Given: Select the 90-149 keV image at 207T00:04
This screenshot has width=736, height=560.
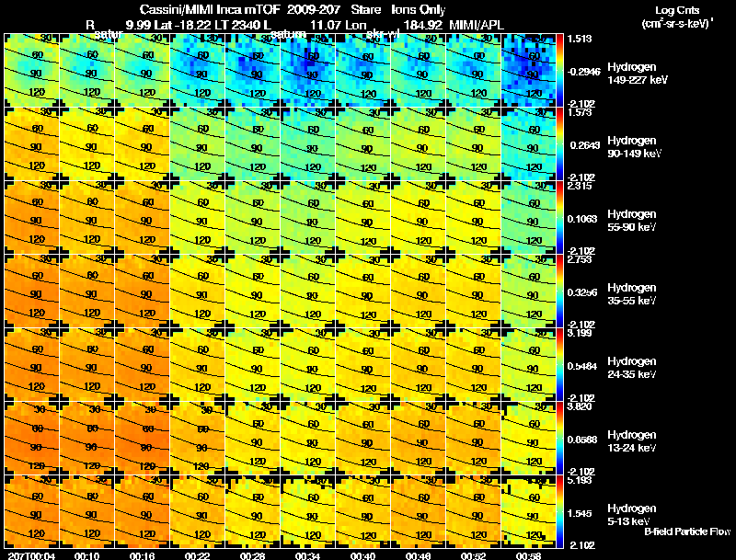Looking at the screenshot, I should tap(32, 143).
